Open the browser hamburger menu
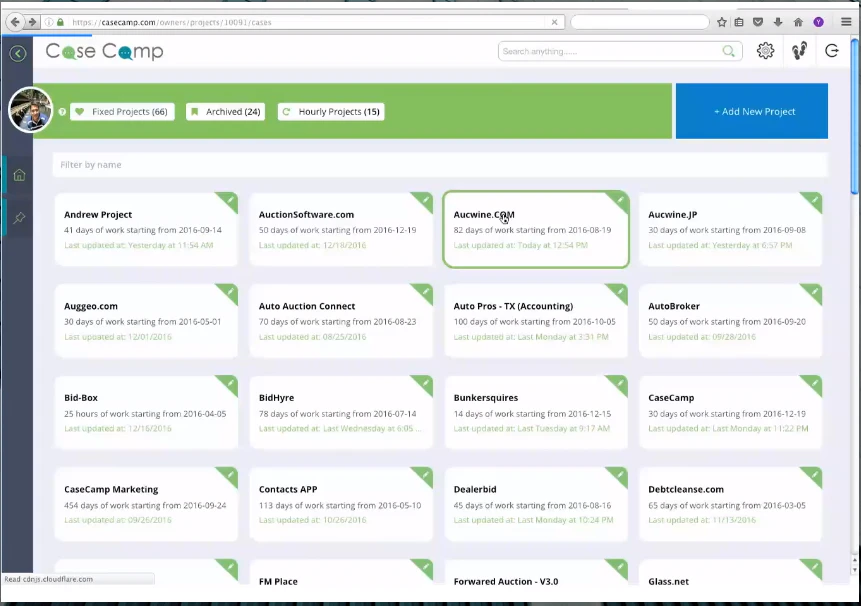 point(846,22)
